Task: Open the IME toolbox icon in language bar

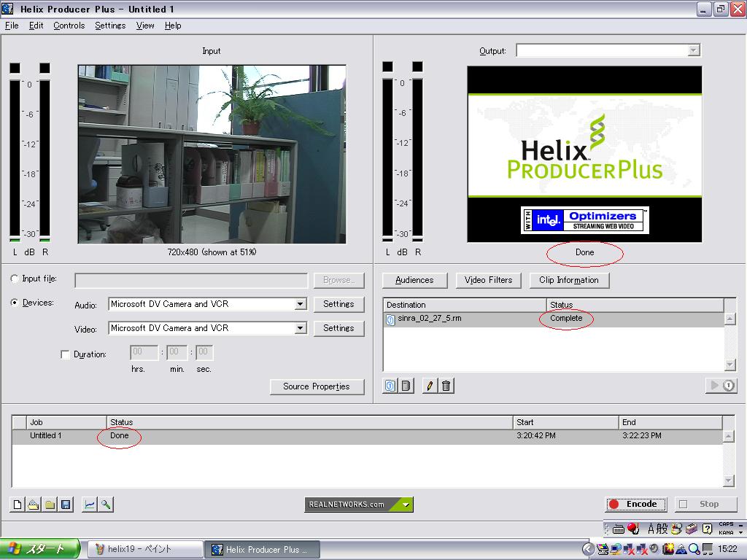Action: (692, 529)
